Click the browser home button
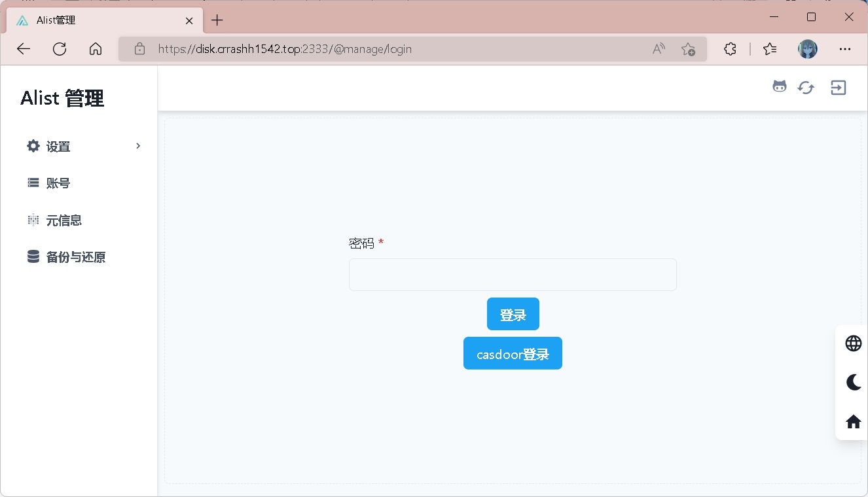This screenshot has width=868, height=497. pos(96,49)
